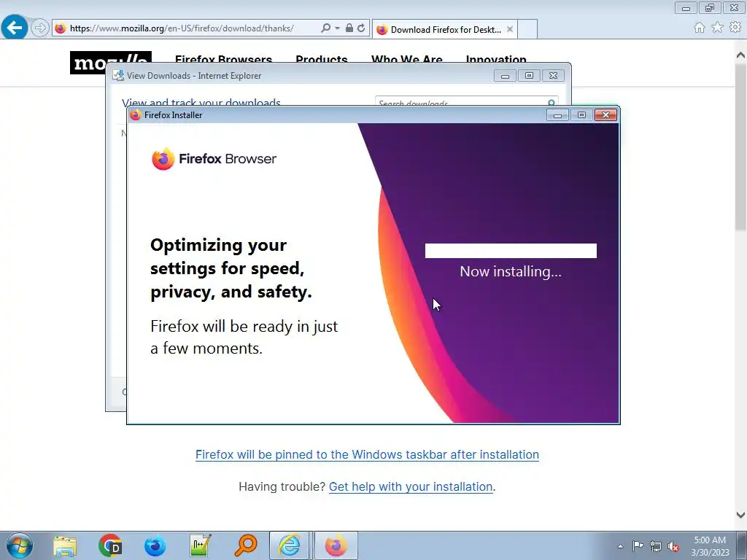The height and width of the screenshot is (560, 747).
Task: Show hidden system tray icons arrow
Action: tap(620, 546)
